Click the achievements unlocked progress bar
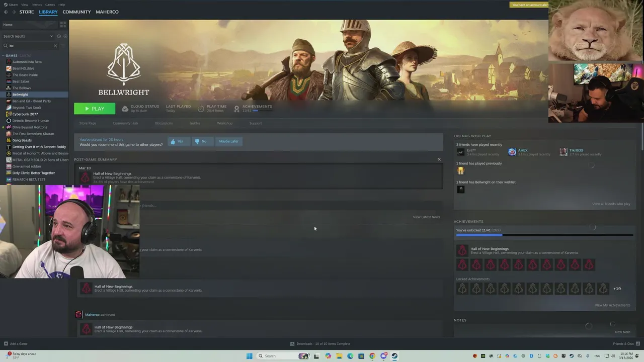 click(544, 235)
